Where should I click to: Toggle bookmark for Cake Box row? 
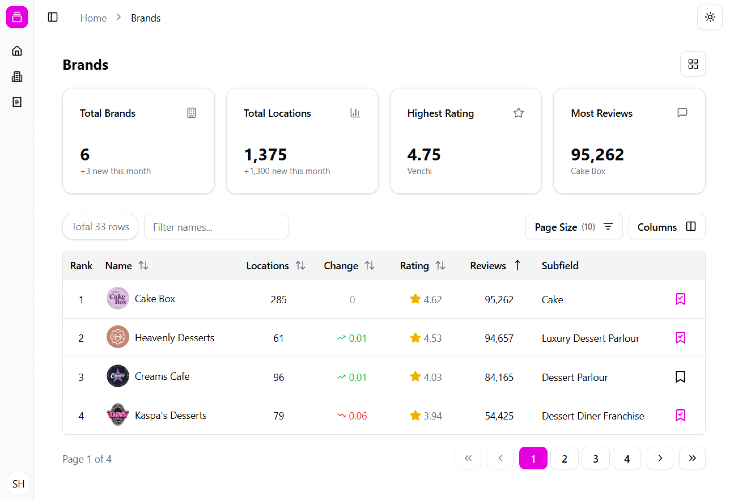click(x=680, y=299)
